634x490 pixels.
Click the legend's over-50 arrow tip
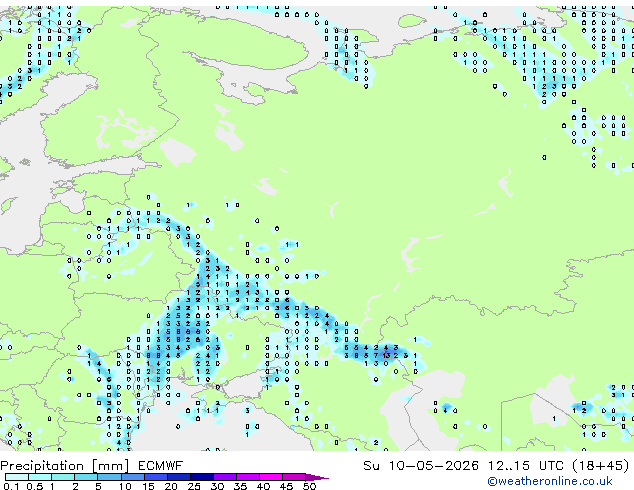[317, 477]
